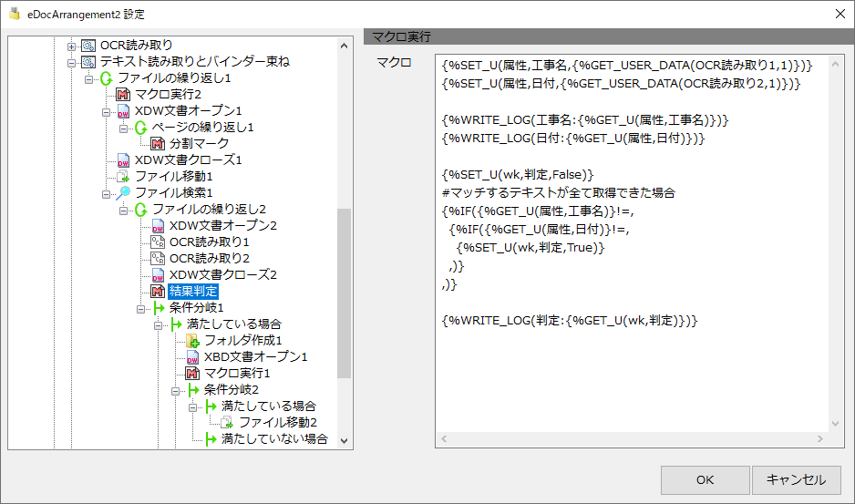Select the フォルダ作成1 tree item
Viewport: 855px width, 504px height.
[243, 341]
